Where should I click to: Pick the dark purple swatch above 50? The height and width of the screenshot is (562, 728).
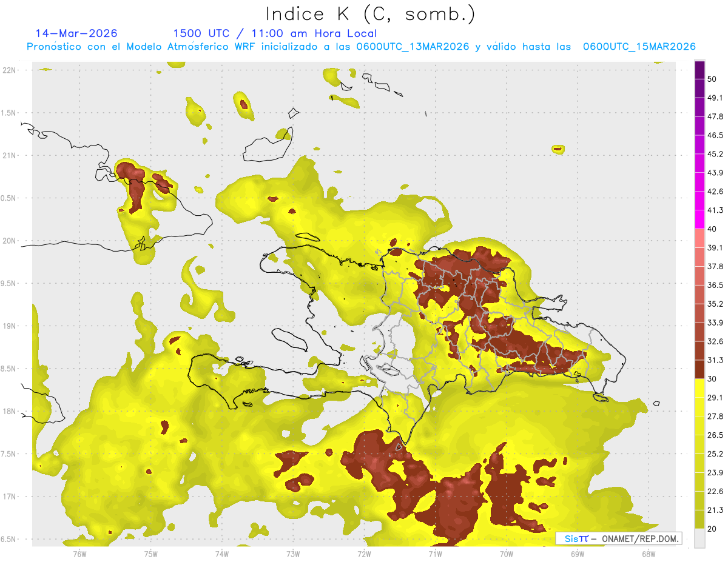(699, 70)
